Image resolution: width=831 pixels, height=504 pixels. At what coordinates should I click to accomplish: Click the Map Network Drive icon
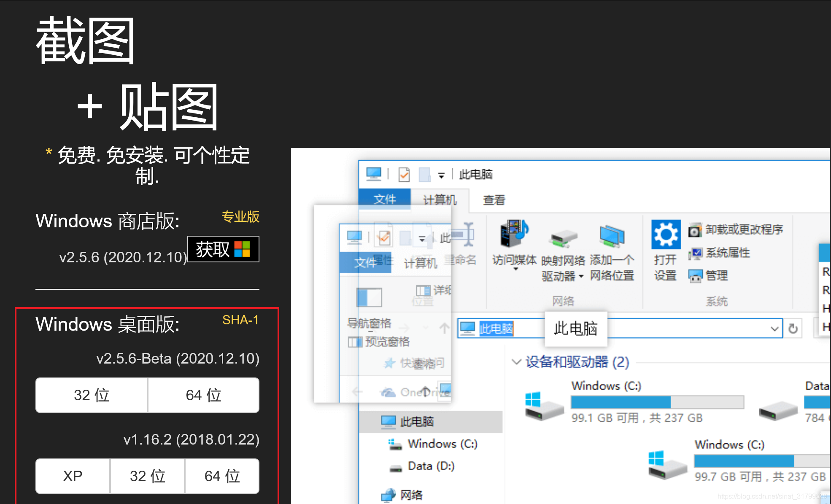point(563,239)
